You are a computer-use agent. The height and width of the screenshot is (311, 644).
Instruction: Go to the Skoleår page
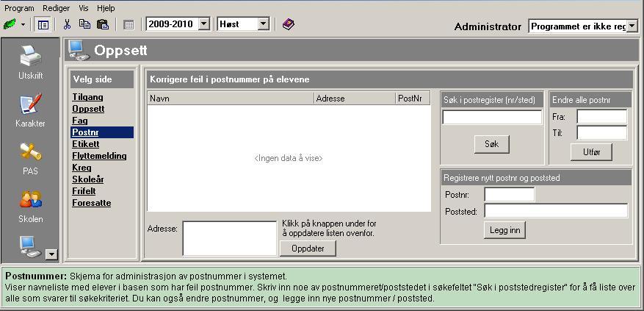(x=87, y=179)
